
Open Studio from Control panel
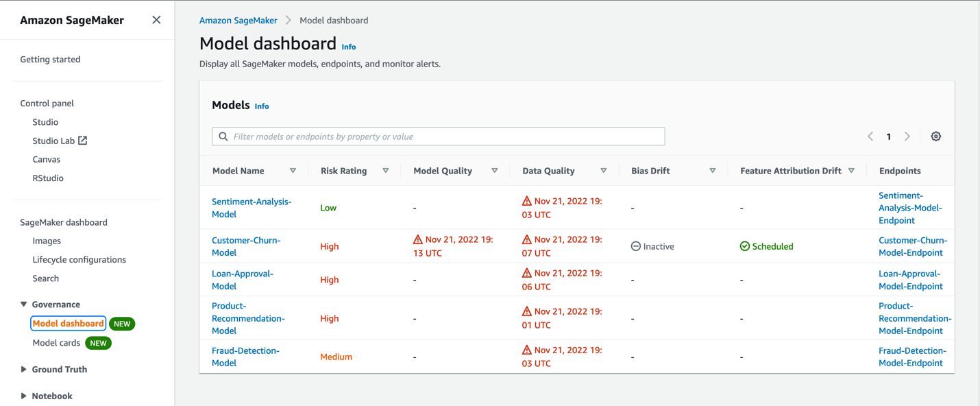[x=45, y=122]
